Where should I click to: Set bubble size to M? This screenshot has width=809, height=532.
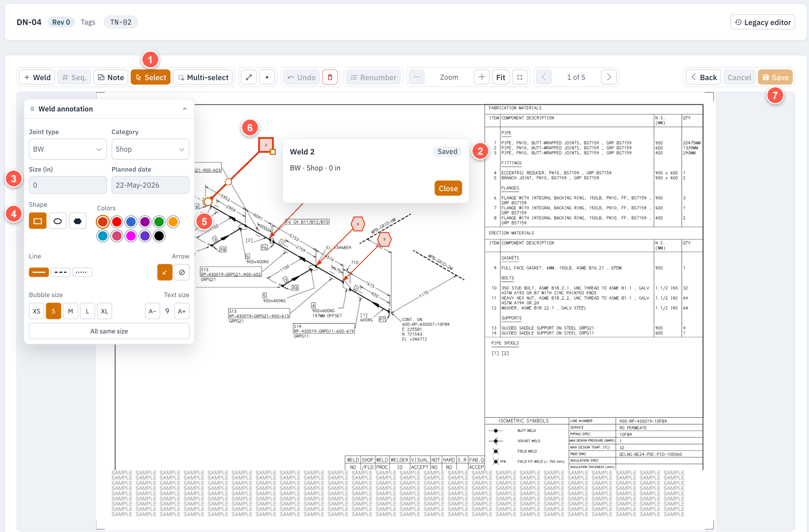70,311
